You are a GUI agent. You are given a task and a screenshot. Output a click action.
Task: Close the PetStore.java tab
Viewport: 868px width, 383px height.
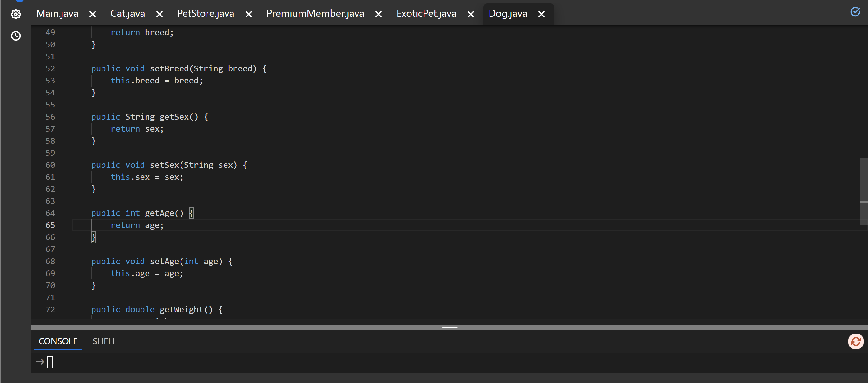249,14
